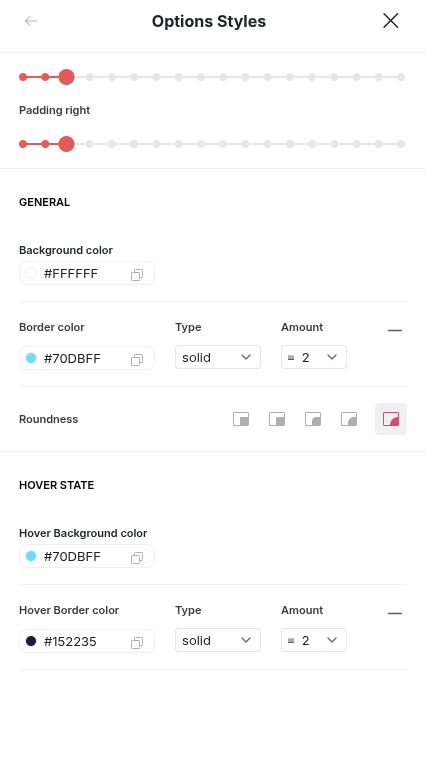Copy the Background color #FFFFFF value

[x=137, y=275]
